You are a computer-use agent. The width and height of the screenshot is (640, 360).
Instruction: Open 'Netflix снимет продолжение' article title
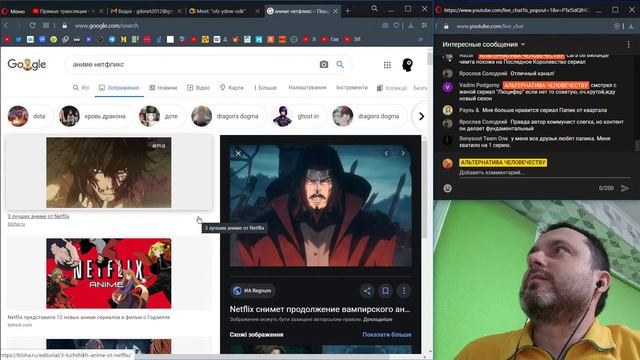pos(320,309)
